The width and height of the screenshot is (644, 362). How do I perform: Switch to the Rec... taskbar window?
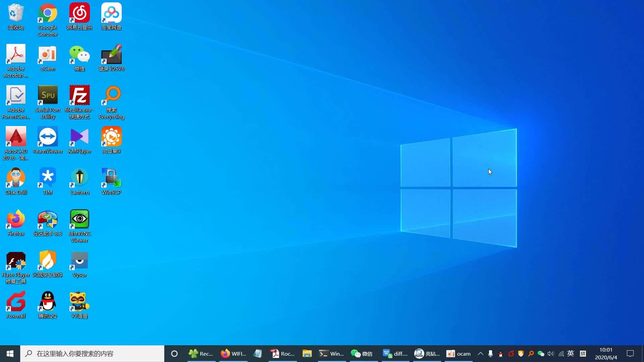coord(201,354)
